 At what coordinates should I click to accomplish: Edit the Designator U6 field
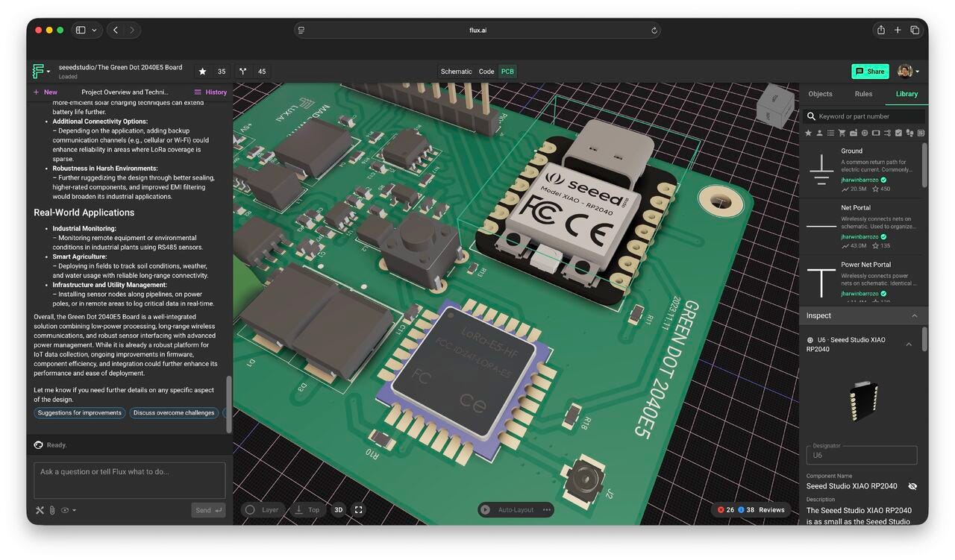coord(861,455)
